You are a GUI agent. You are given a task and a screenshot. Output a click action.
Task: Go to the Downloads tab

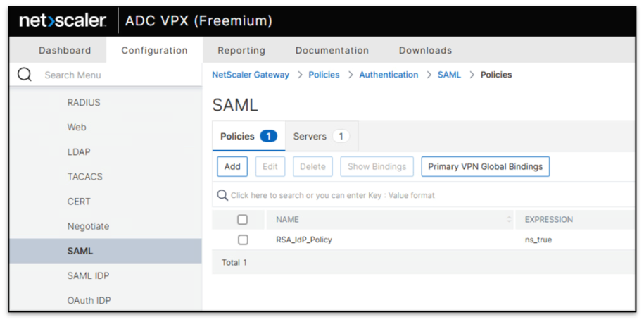click(425, 51)
